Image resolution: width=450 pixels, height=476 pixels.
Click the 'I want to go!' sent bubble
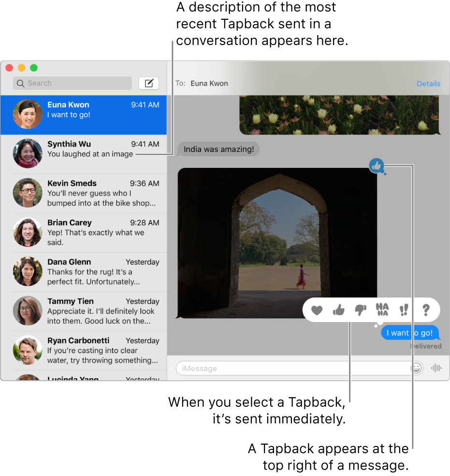click(x=410, y=333)
